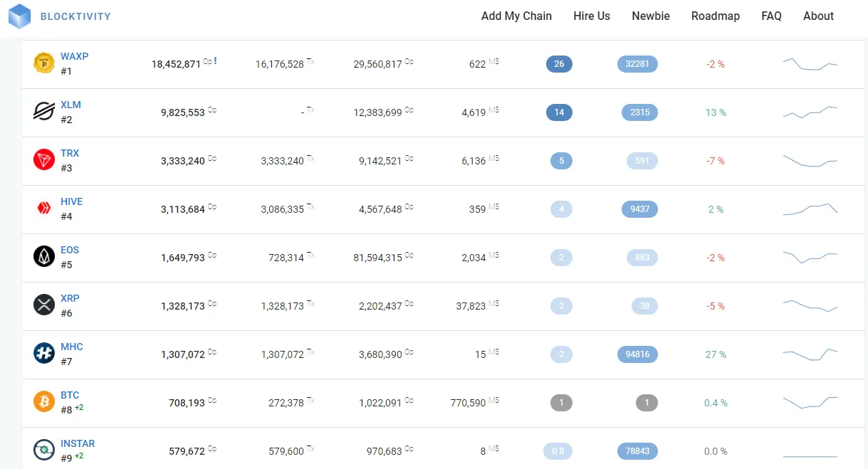Screen dimensions: 868x469
Task: Click the EOS record value 81,594,315
Action: 377,258
